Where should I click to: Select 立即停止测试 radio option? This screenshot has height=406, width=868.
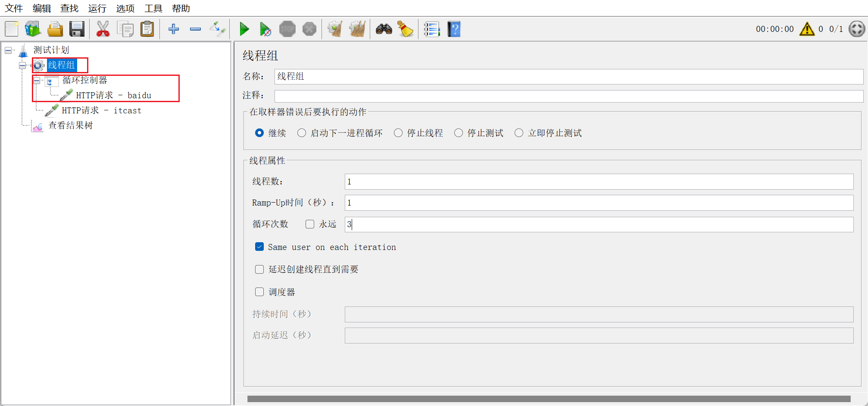(x=519, y=133)
